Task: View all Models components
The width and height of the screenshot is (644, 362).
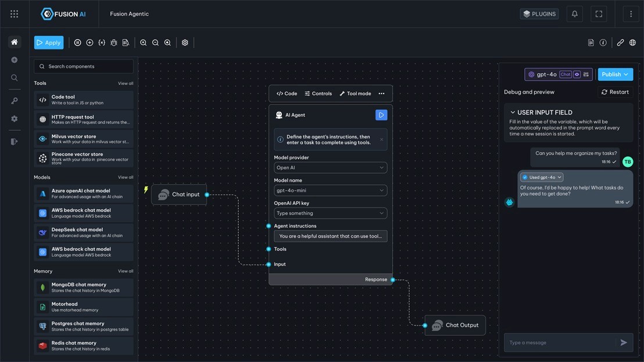Action: [126, 177]
